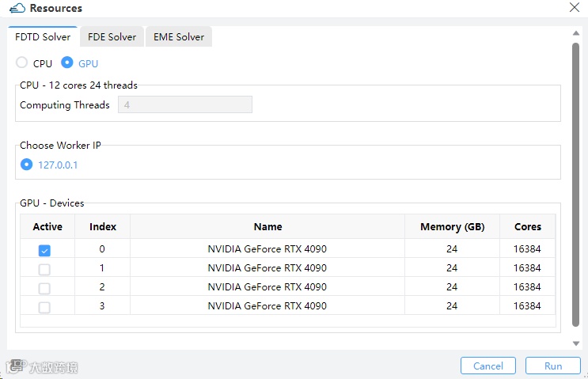
Task: Click the Name column header
Action: (267, 227)
